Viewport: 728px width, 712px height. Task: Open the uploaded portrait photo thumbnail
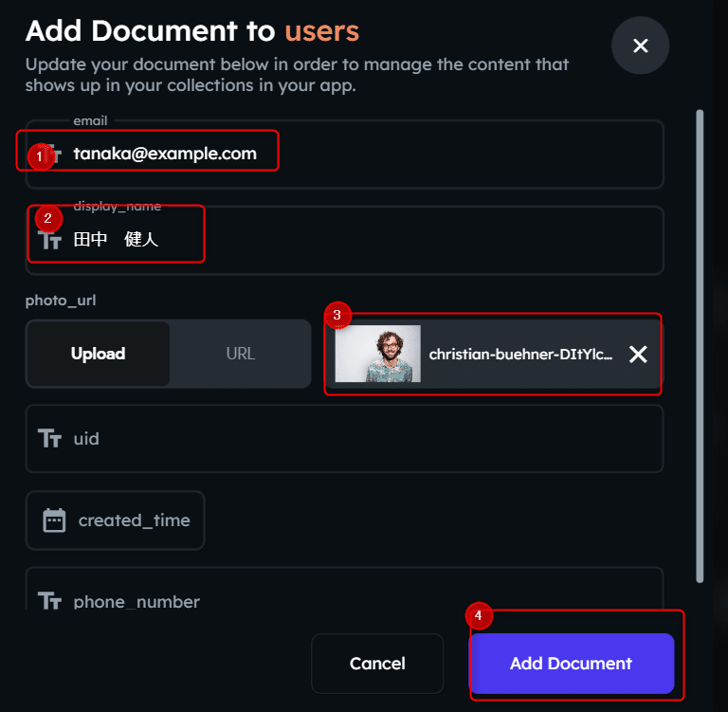[x=378, y=354]
